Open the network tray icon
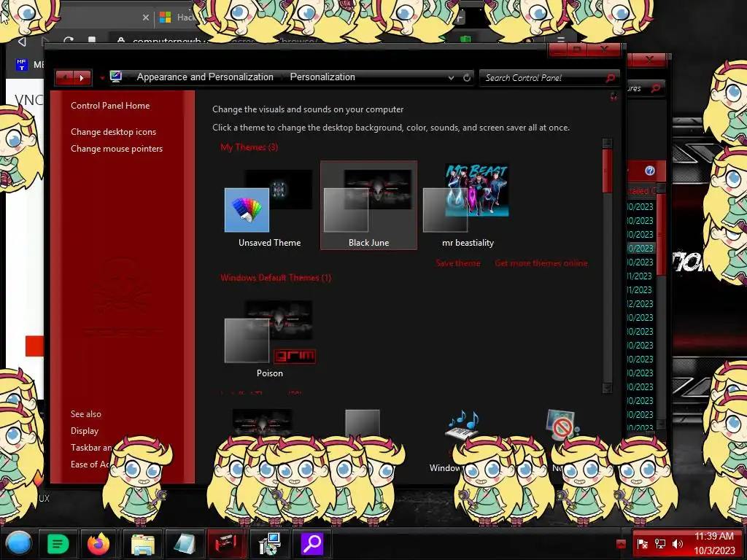The image size is (747, 560). click(659, 544)
